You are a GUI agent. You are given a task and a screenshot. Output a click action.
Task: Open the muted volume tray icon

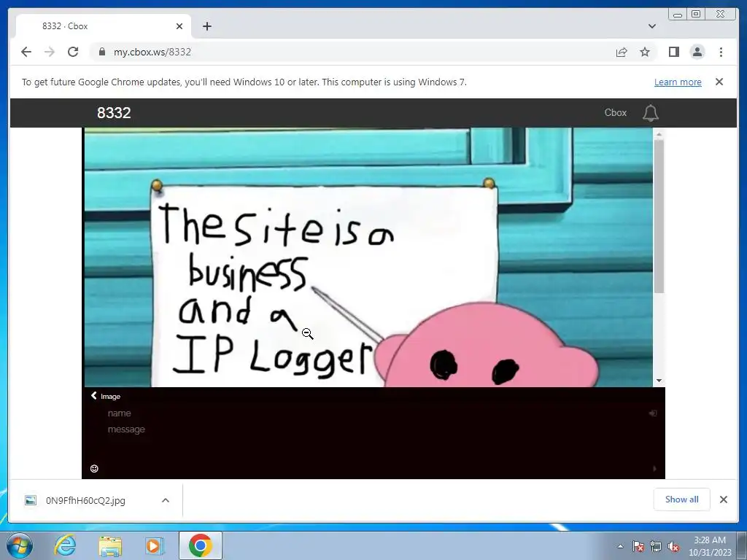click(673, 547)
